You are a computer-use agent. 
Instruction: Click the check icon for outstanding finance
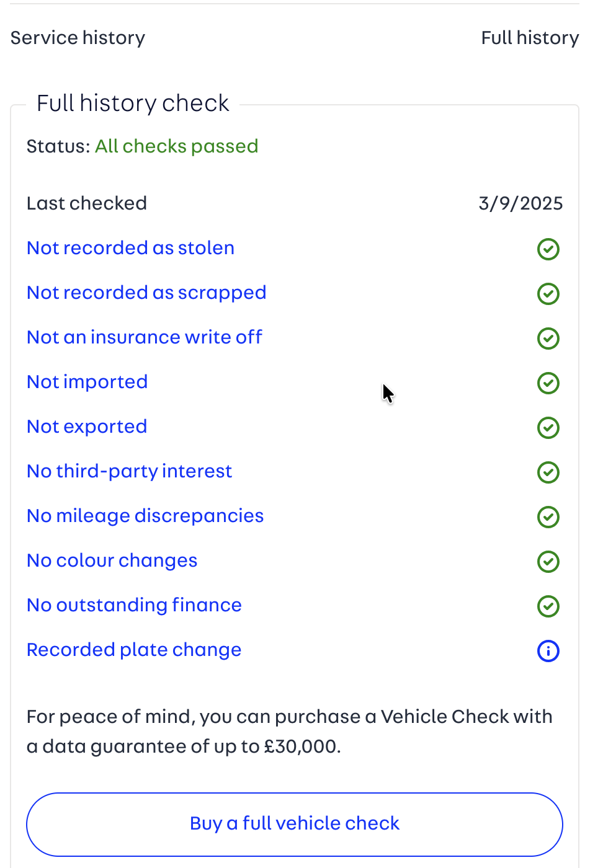(x=548, y=606)
